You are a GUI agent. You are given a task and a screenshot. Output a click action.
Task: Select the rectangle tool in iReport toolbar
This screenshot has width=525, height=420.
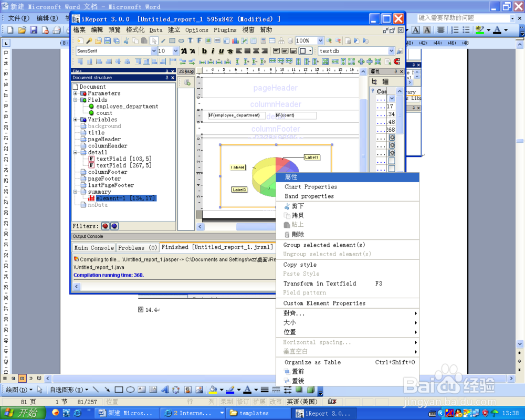(x=172, y=41)
